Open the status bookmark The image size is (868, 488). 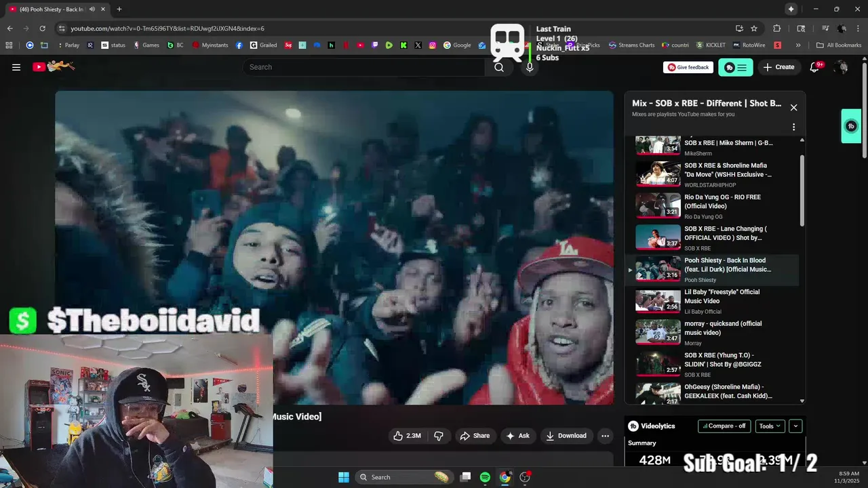[x=114, y=45]
